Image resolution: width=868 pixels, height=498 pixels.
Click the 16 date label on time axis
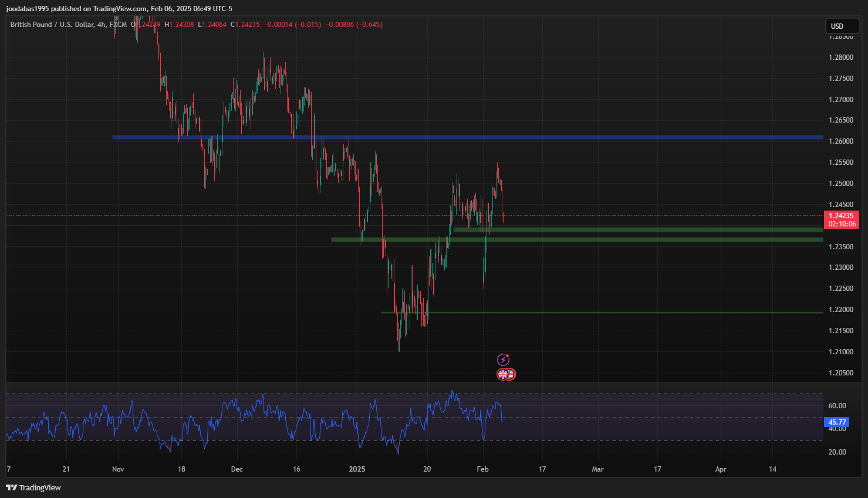pos(296,469)
